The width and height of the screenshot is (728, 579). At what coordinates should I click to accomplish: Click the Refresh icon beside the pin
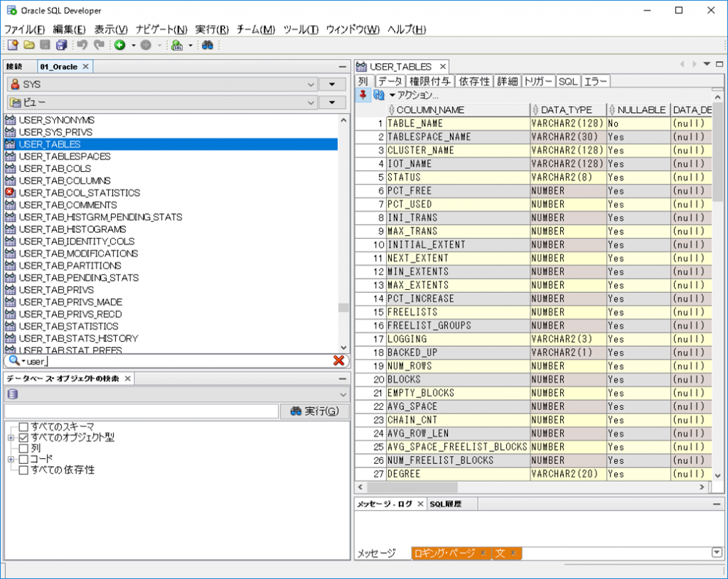pyautogui.click(x=379, y=95)
